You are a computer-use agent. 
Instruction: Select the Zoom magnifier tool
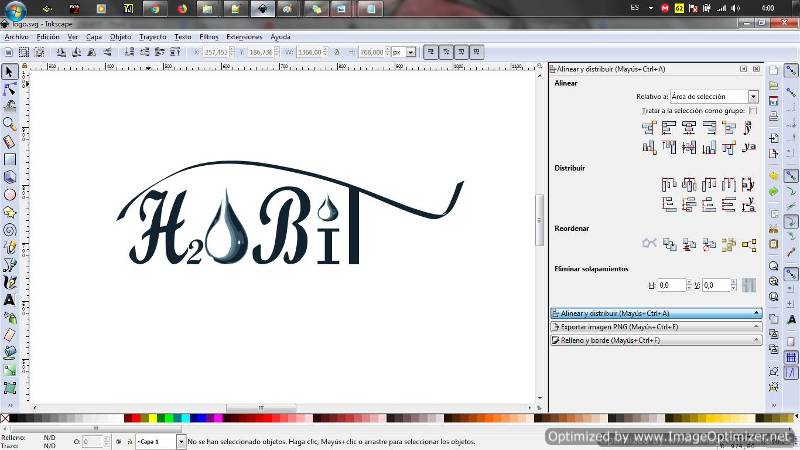[x=9, y=124]
